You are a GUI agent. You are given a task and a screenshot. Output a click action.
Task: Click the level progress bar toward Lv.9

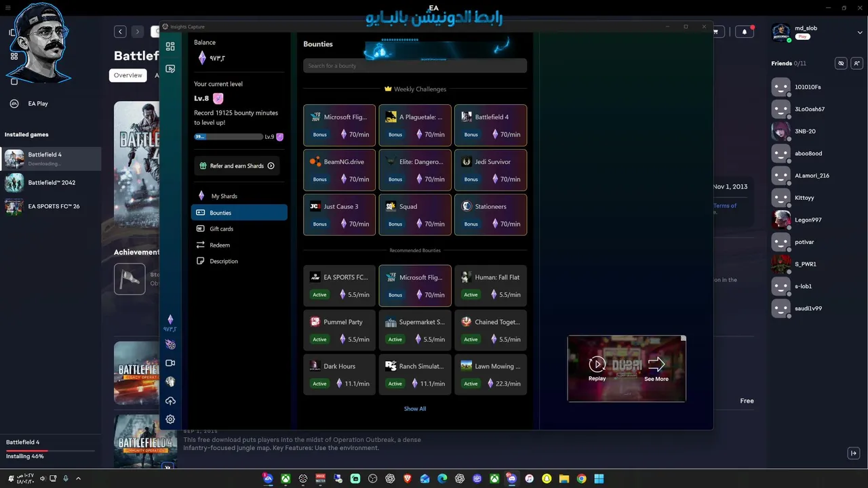[229, 137]
